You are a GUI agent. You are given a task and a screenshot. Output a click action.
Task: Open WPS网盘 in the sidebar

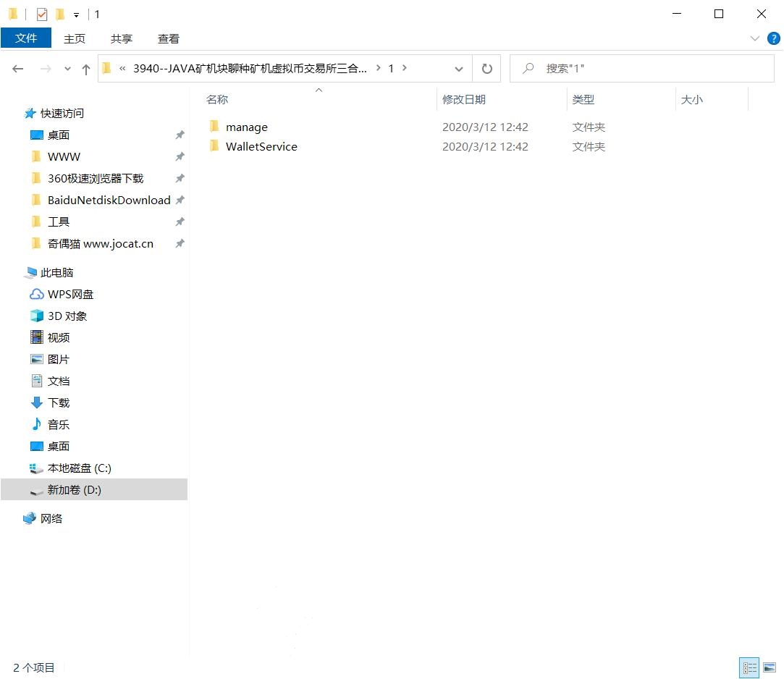[70, 295]
